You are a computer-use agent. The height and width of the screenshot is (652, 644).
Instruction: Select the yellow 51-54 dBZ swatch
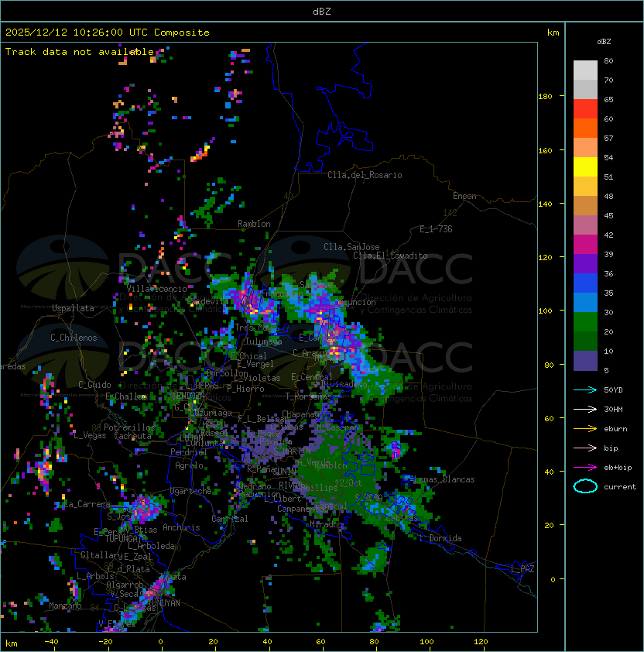click(x=585, y=167)
